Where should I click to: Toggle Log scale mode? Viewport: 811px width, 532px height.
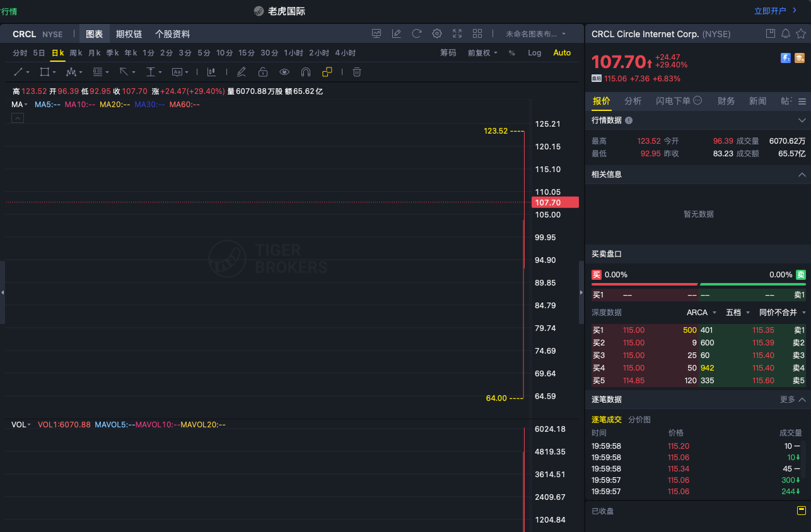pos(535,53)
